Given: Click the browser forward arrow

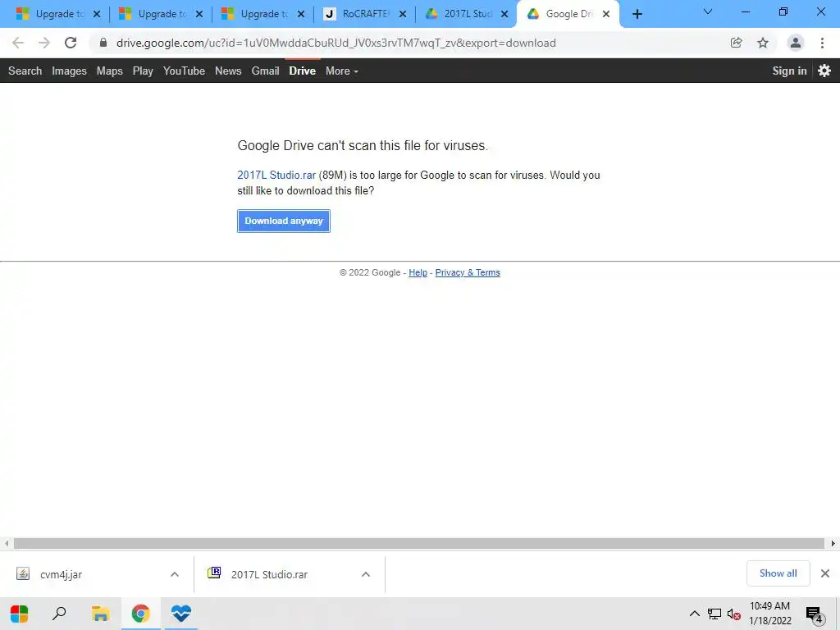Looking at the screenshot, I should pyautogui.click(x=44, y=43).
